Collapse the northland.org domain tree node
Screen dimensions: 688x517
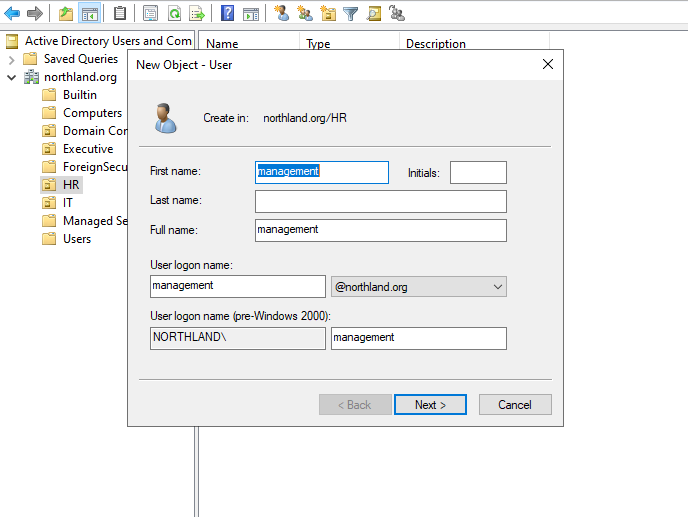tap(11, 77)
